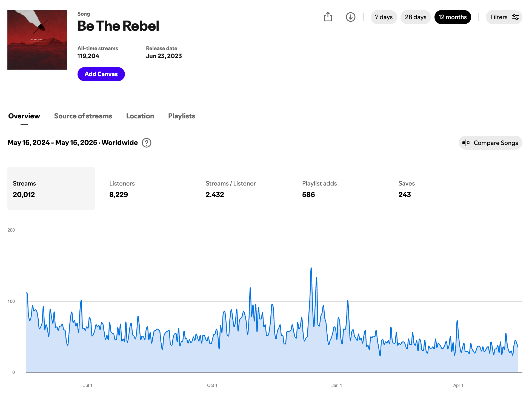Screen dimensions: 532x393
Task: Click the Compare Songs icon
Action: click(466, 143)
